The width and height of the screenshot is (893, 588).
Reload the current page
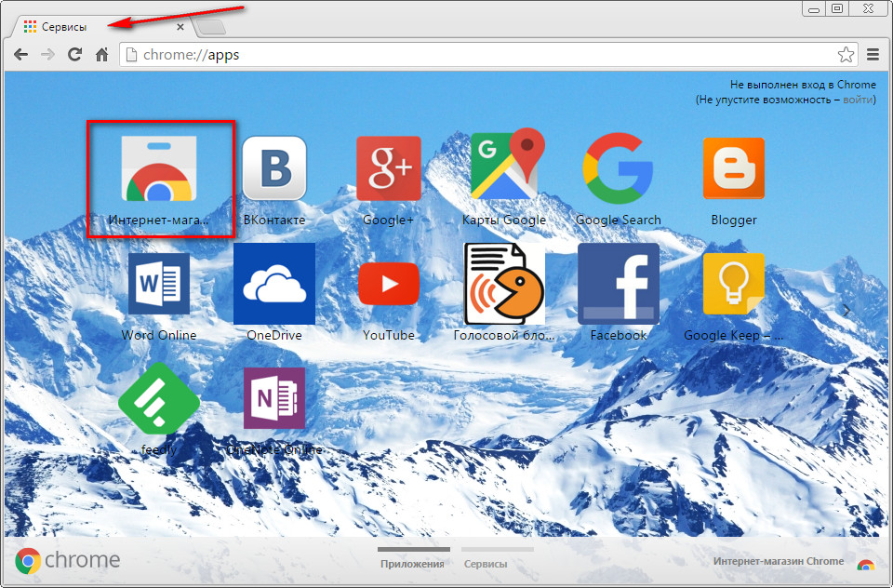point(74,55)
